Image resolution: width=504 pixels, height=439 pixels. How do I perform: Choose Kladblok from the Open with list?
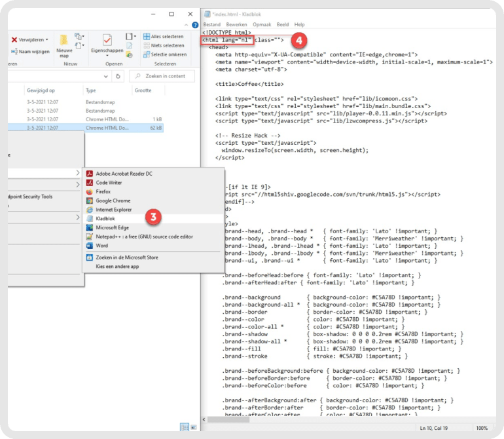pos(153,219)
